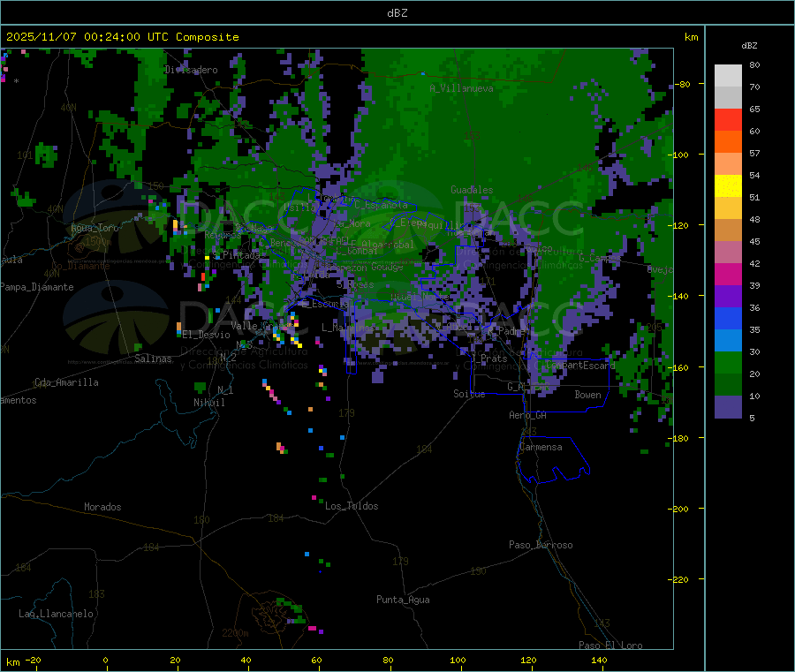Select the Los_Toldos place label
Image resolution: width=795 pixels, height=672 pixels.
click(352, 506)
